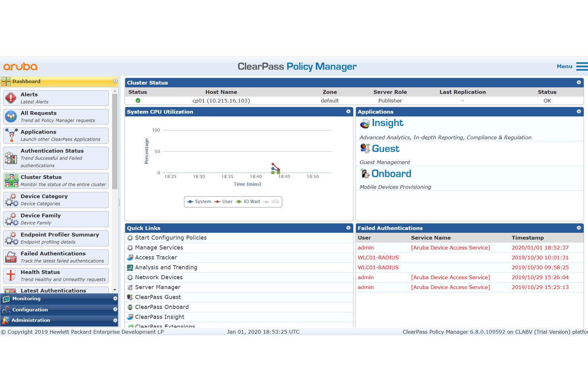Open the Guest application link
Screen dimensions: 588x392
(x=385, y=149)
